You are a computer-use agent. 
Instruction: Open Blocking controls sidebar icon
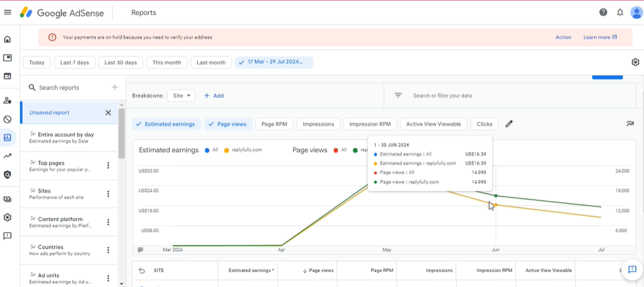point(7,119)
